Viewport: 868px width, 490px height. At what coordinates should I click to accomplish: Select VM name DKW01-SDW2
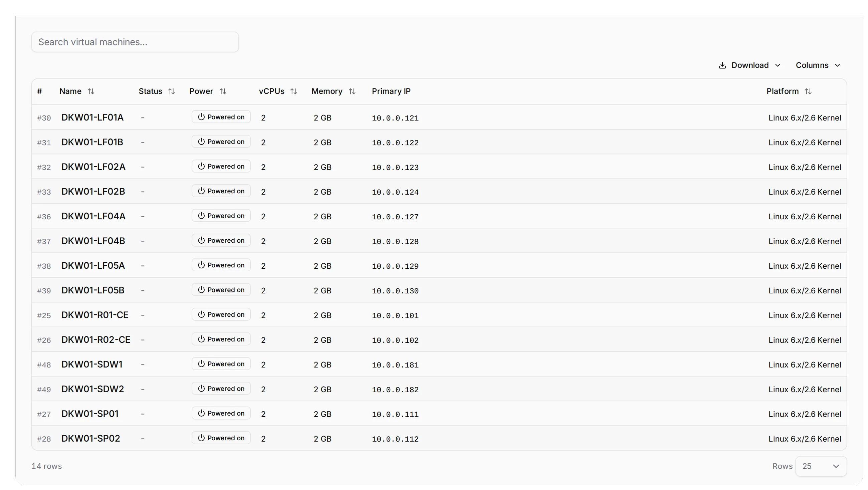click(93, 389)
